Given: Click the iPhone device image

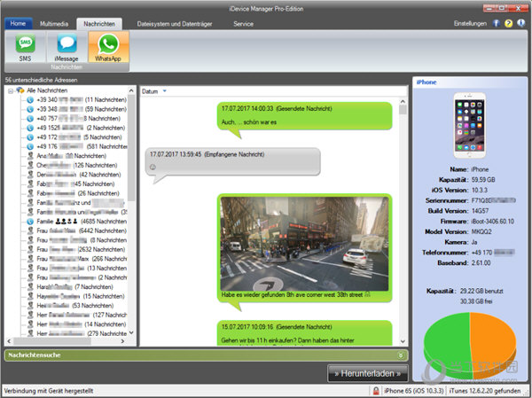Looking at the screenshot, I should [470, 125].
